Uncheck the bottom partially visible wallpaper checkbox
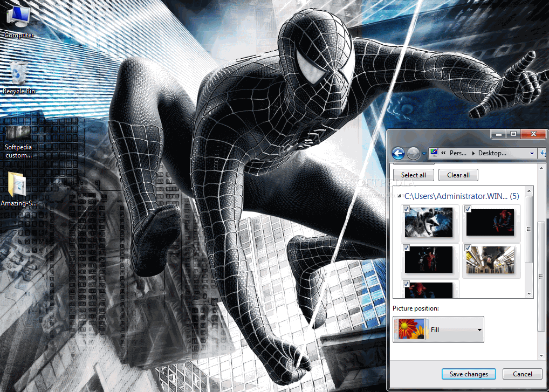This screenshot has height=392, width=549. 406,284
